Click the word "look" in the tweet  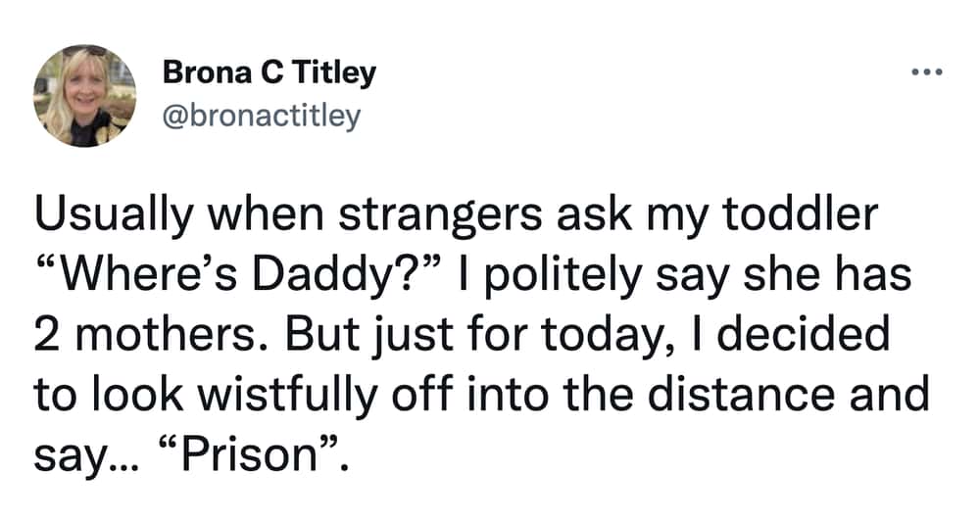139,395
